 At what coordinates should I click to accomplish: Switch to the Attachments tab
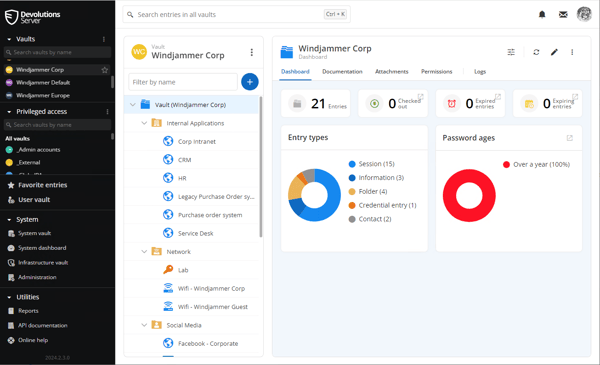pos(391,72)
